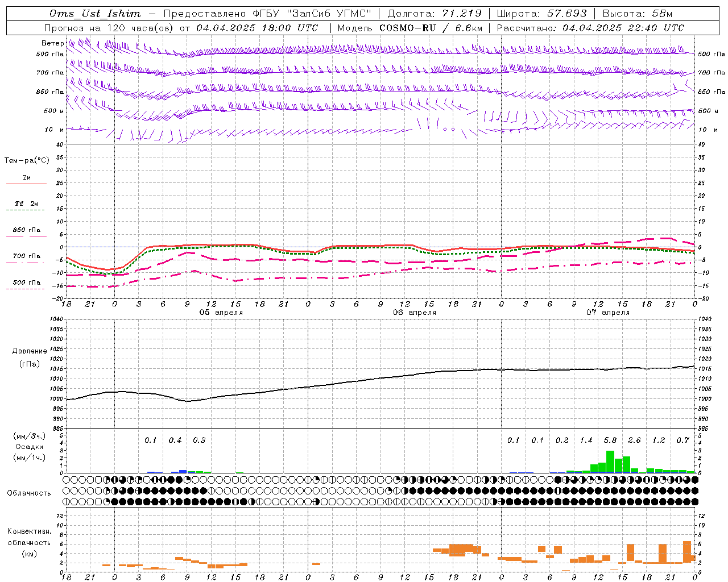The height and width of the screenshot is (582, 728).
Task: Click the 0.3 precipitation total value
Action: point(199,440)
